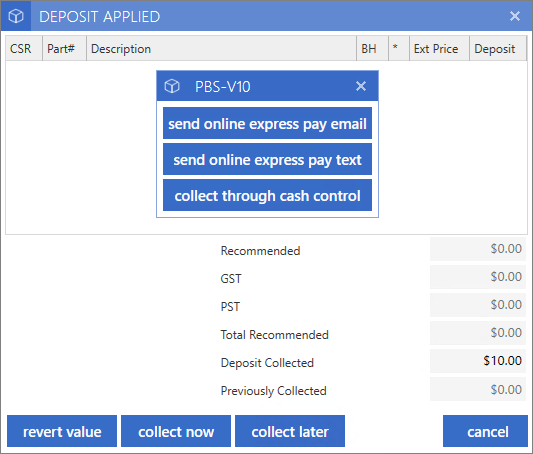Click the collect later button
Screen dimensions: 533x454
290,431
